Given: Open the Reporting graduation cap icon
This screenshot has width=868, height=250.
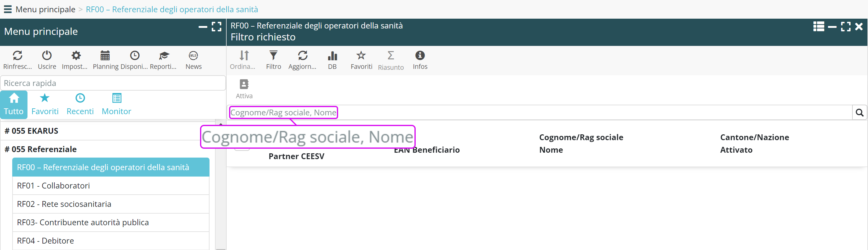Looking at the screenshot, I should click(164, 56).
